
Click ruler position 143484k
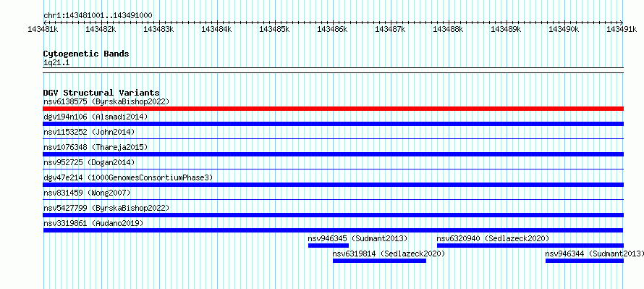click(x=216, y=30)
